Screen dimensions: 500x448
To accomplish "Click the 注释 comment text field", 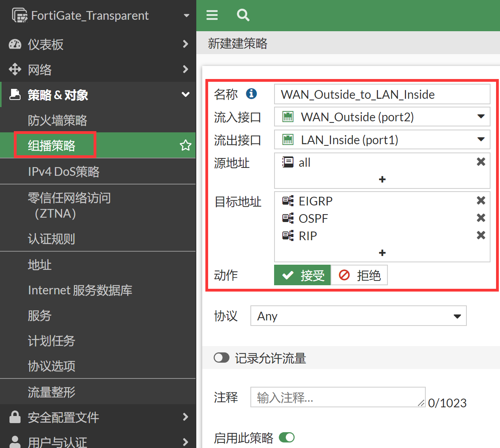I will 337,397.
